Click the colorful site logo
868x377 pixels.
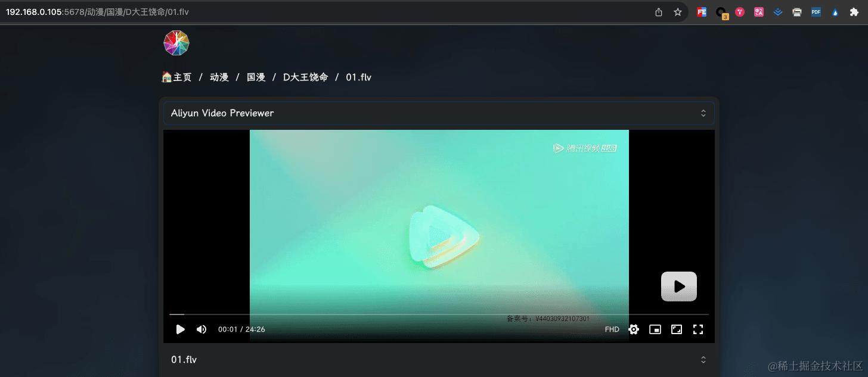[x=176, y=43]
